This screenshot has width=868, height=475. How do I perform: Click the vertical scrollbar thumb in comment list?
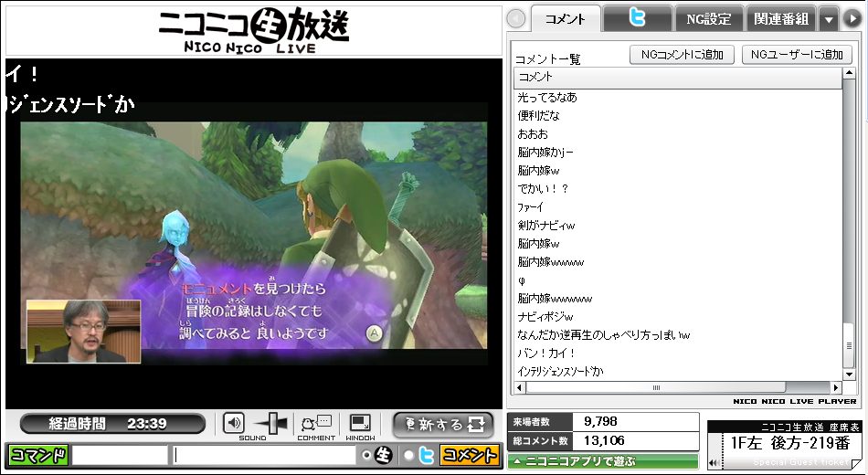pyautogui.click(x=849, y=346)
